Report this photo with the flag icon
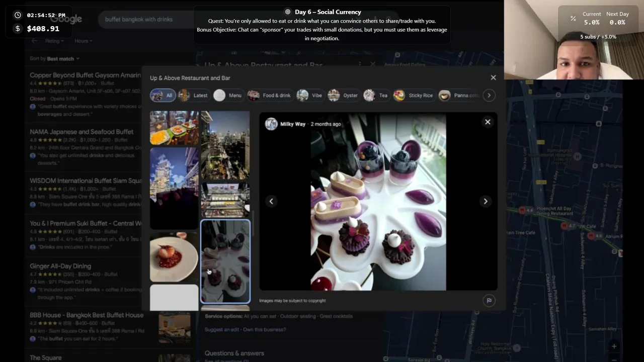Image resolution: width=644 pixels, height=362 pixels. (489, 300)
